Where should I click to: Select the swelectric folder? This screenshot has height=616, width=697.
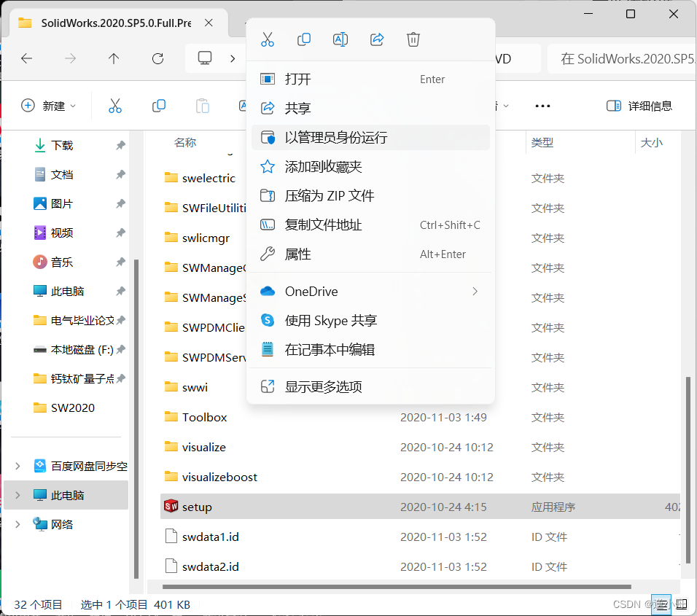pyautogui.click(x=209, y=178)
